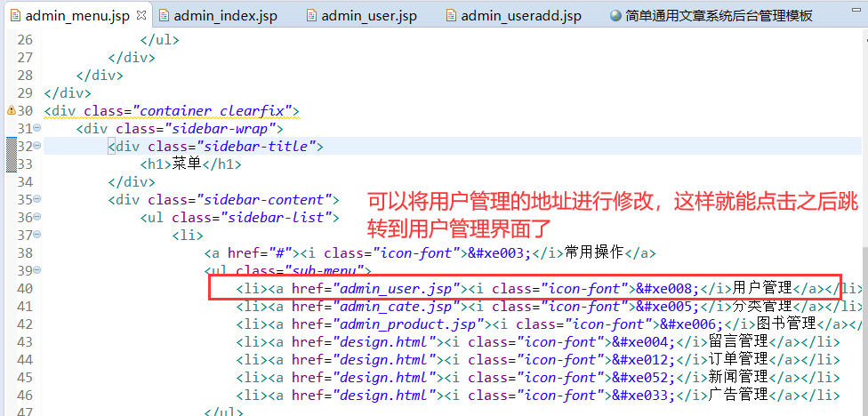Click "design.html" on line 43
This screenshot has height=416, width=868.
coord(384,341)
